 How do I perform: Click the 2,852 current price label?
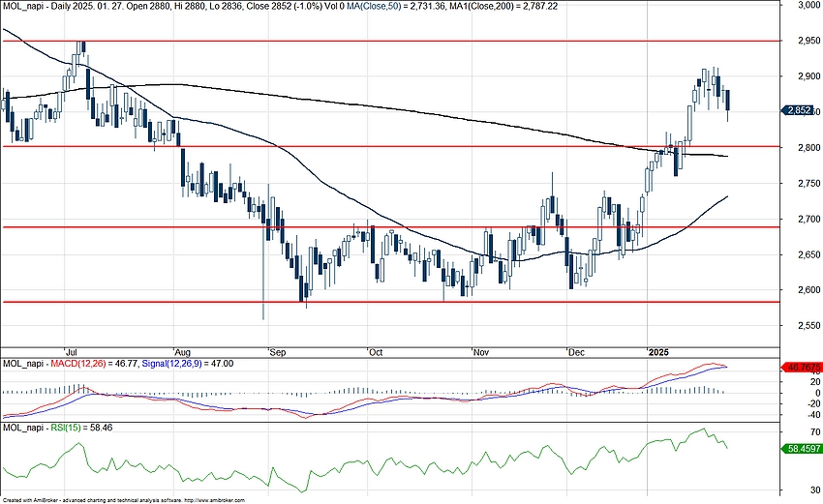pyautogui.click(x=799, y=110)
